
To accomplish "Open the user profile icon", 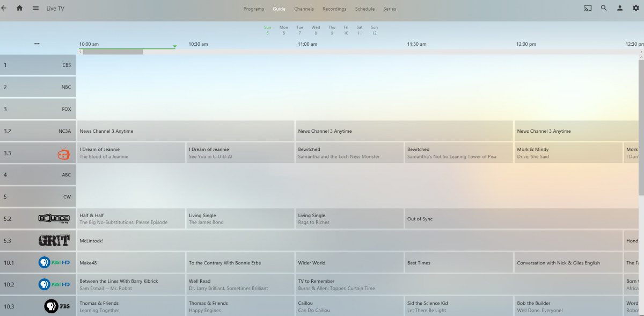I will point(620,8).
